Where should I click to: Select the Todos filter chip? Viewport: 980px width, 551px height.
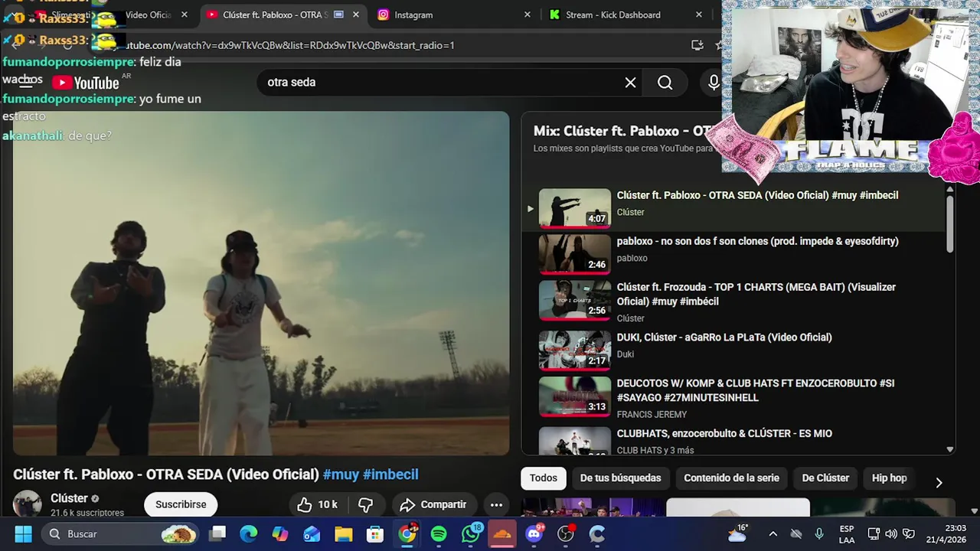pos(543,478)
